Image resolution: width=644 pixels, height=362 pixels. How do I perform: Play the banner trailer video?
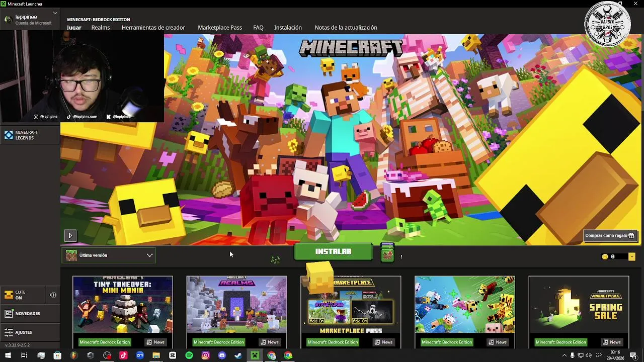pos(70,235)
